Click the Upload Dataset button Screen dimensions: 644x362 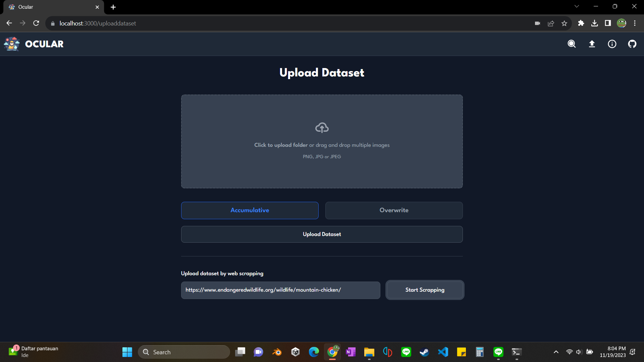tap(322, 234)
